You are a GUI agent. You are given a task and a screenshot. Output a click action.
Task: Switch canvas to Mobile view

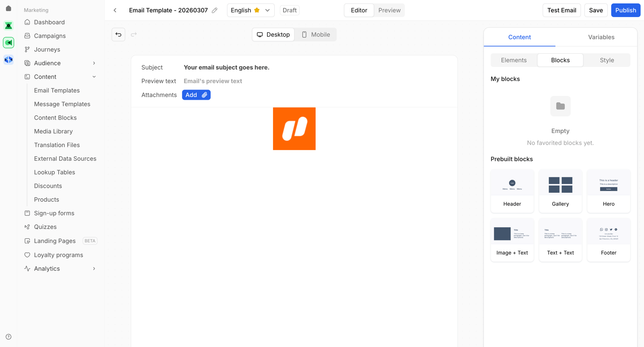tap(316, 35)
